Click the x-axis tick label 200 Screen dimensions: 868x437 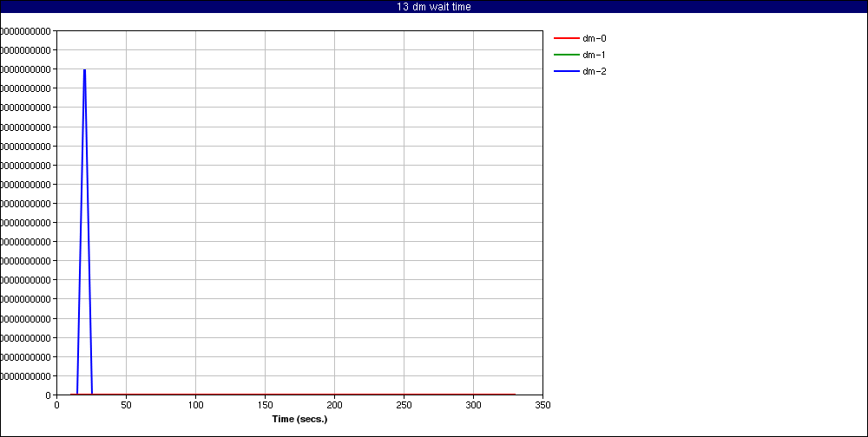334,405
